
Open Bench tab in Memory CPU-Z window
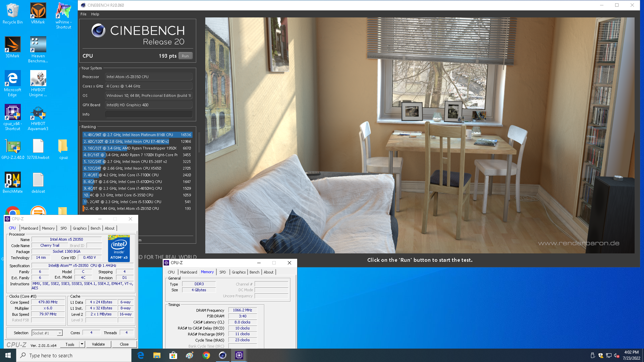pyautogui.click(x=255, y=272)
